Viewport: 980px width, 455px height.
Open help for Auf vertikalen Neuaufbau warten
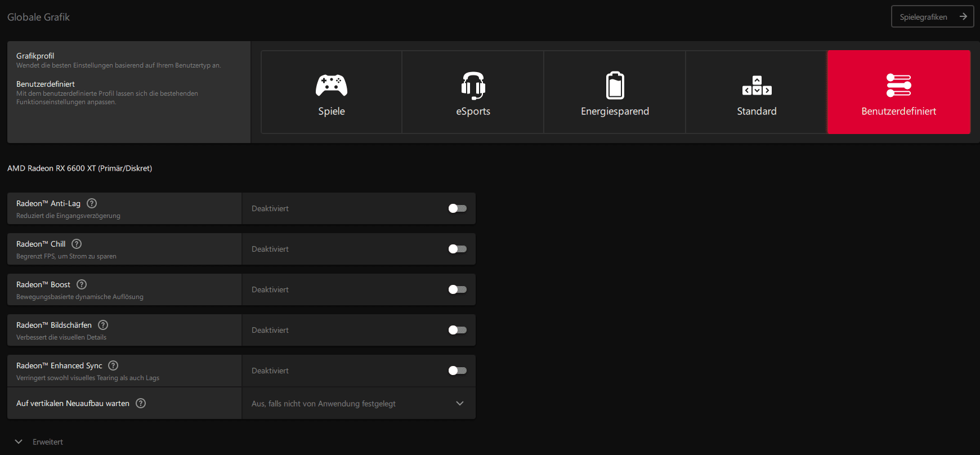click(141, 403)
